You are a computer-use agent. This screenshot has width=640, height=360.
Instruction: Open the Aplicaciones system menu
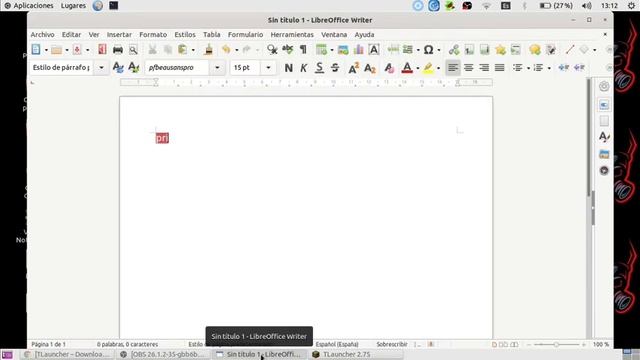29,6
